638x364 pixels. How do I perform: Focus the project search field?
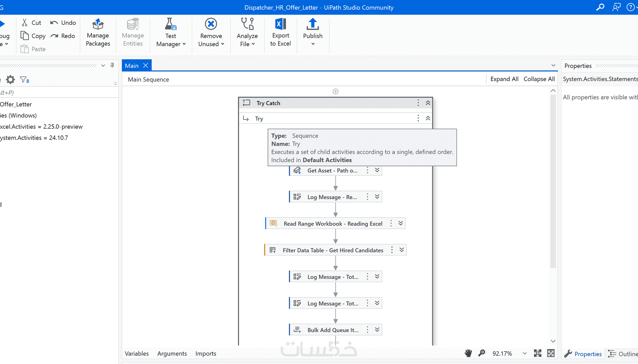click(59, 92)
